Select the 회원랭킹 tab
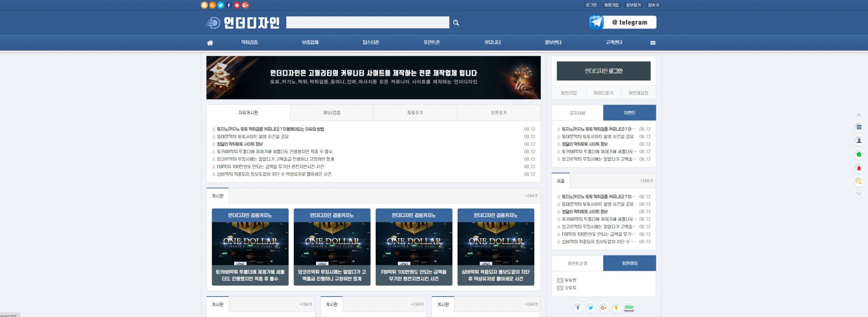868x317 pixels. [x=629, y=263]
